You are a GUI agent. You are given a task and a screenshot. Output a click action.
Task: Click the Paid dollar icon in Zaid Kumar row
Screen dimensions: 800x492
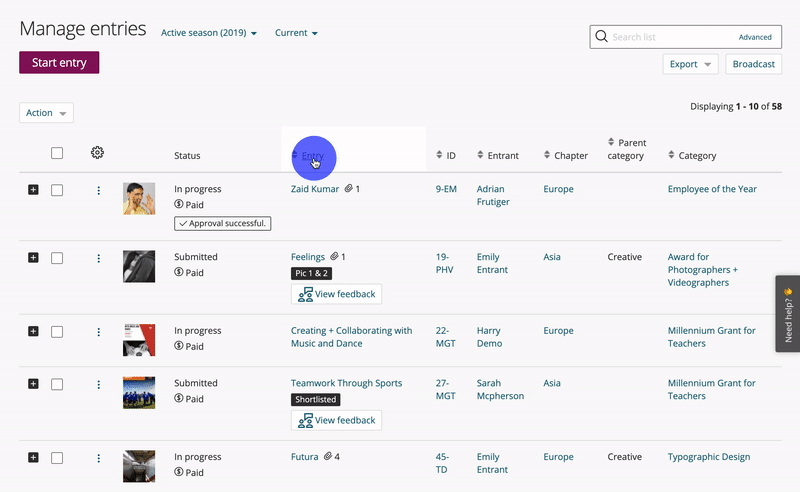point(179,204)
